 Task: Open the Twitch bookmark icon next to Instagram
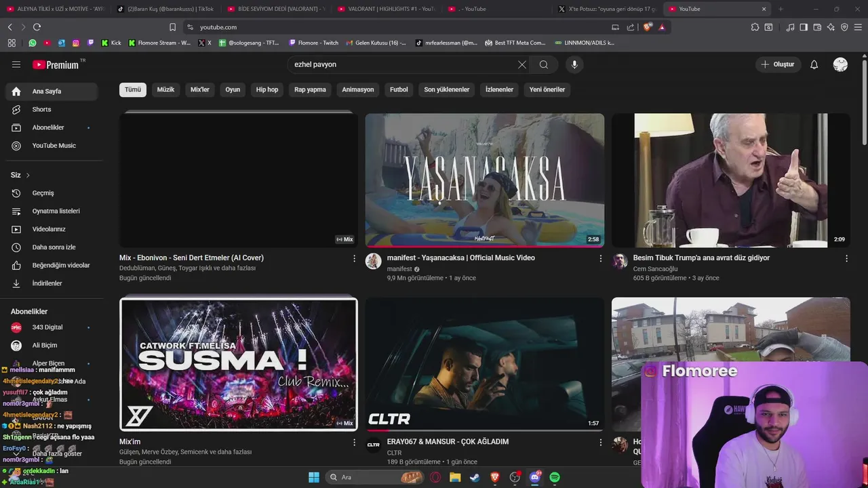pos(90,43)
